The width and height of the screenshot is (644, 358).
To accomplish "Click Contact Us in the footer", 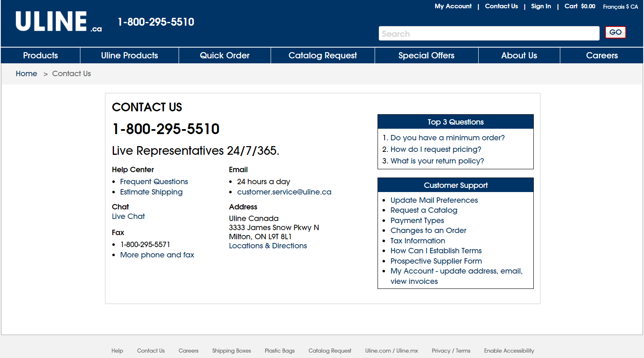I will coord(151,351).
